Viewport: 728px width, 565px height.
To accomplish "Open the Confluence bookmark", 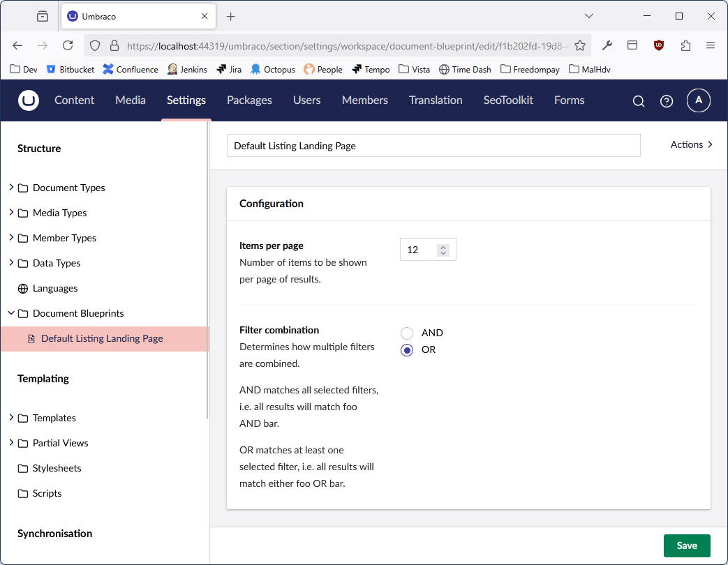I will (x=131, y=70).
